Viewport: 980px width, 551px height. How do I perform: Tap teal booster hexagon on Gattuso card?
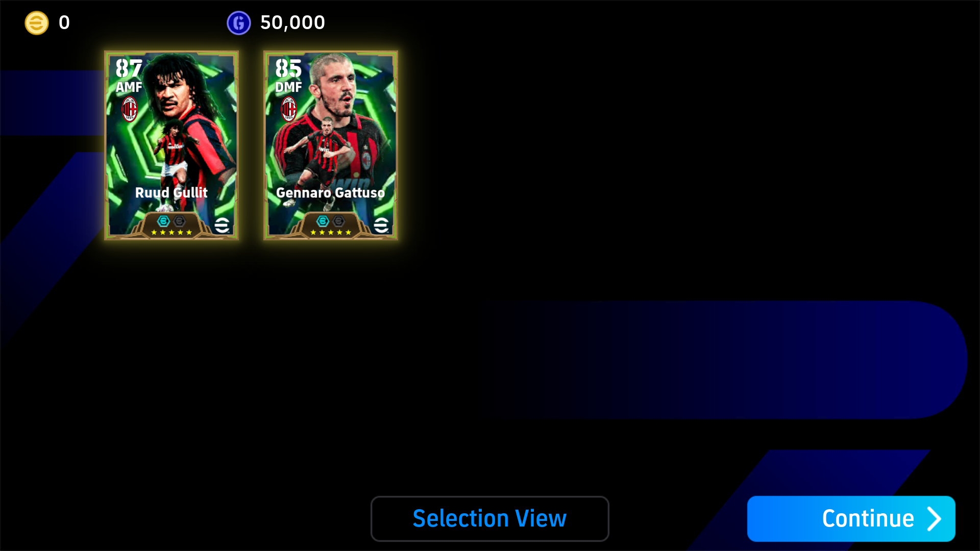pyautogui.click(x=323, y=221)
